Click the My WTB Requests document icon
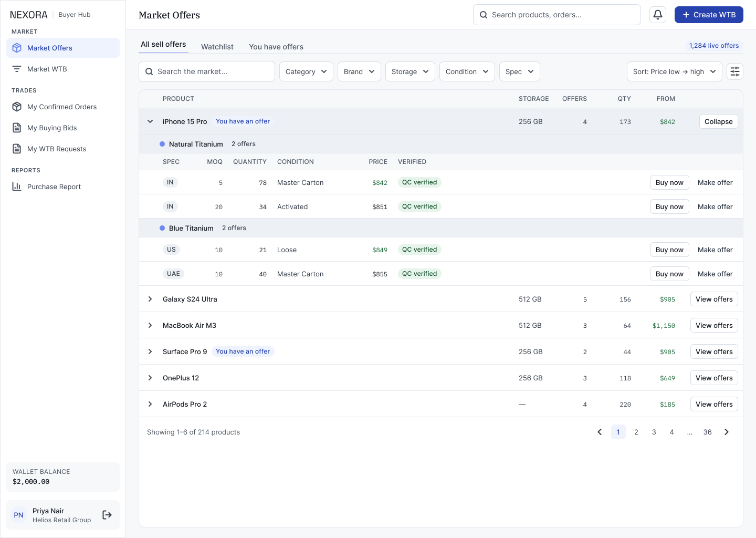 (x=17, y=149)
